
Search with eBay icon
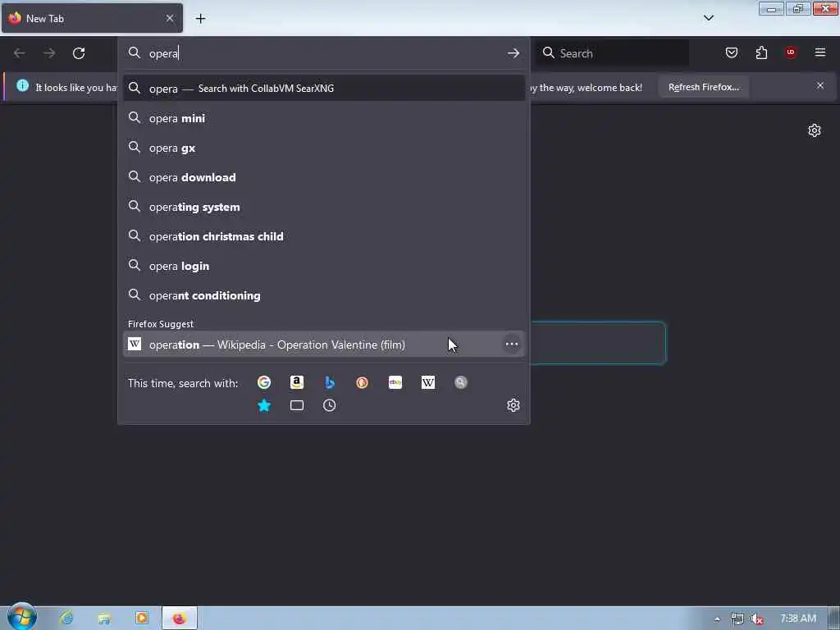tap(395, 382)
